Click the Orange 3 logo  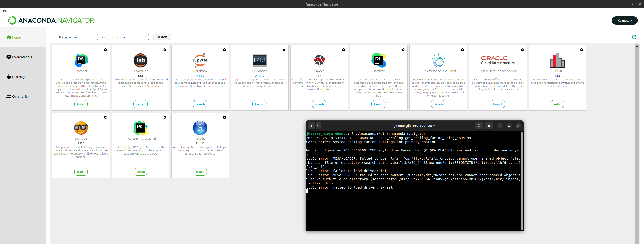[81, 128]
